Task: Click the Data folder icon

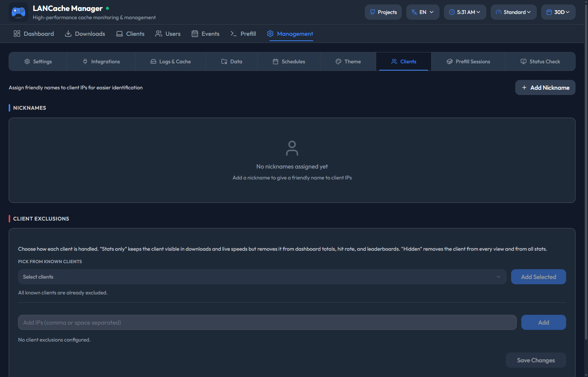Action: pyautogui.click(x=224, y=61)
